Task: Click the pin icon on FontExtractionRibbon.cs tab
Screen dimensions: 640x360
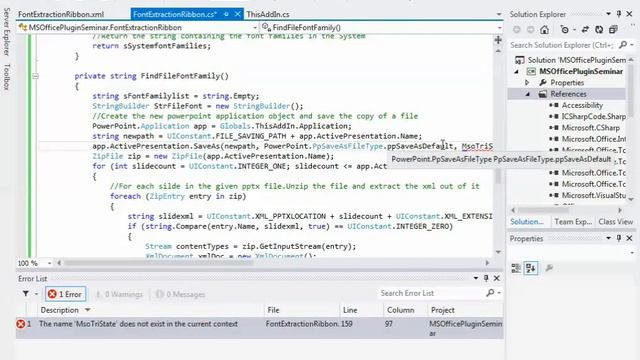Action: [226, 14]
